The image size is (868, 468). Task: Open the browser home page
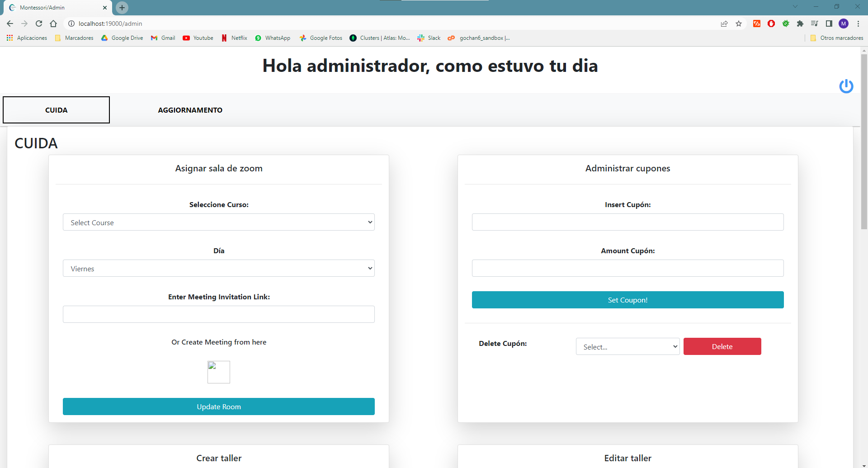click(x=53, y=24)
